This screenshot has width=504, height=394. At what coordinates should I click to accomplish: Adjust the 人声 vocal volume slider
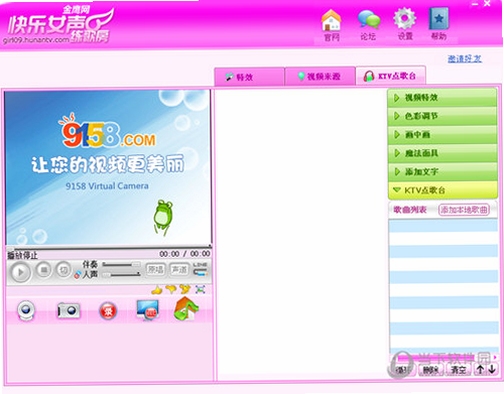[121, 274]
